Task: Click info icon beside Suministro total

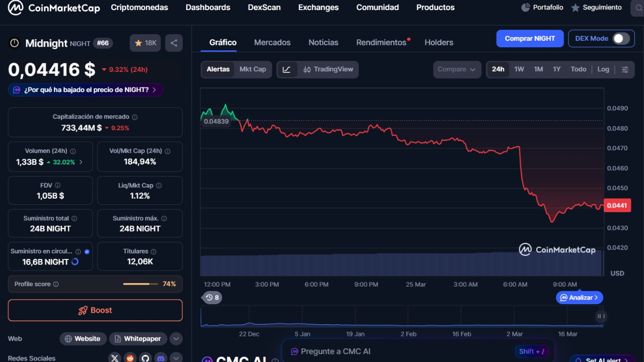Action: pyautogui.click(x=74, y=219)
